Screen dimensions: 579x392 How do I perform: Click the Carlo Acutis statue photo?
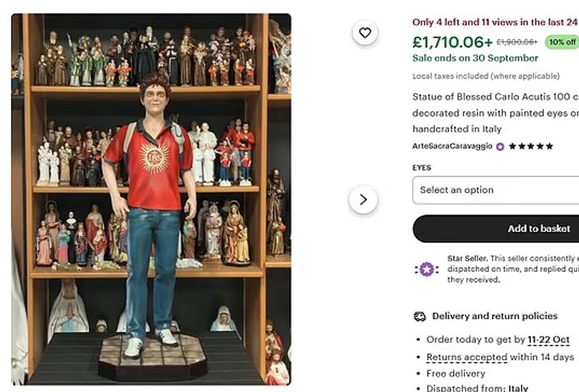(151, 199)
